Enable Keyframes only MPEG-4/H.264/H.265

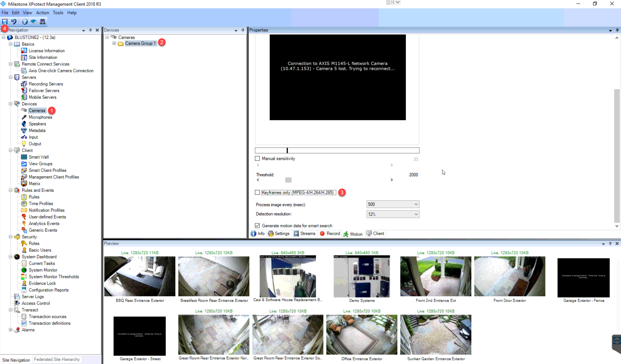(x=257, y=192)
